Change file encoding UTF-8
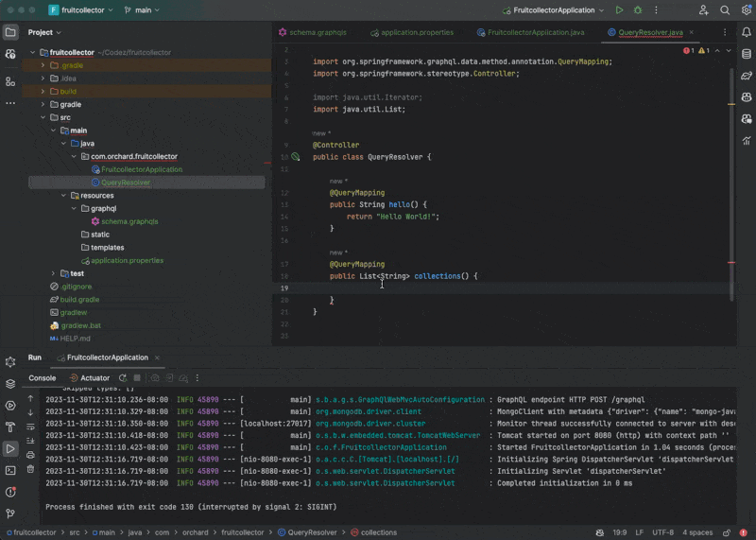The height and width of the screenshot is (540, 756). coord(663,532)
